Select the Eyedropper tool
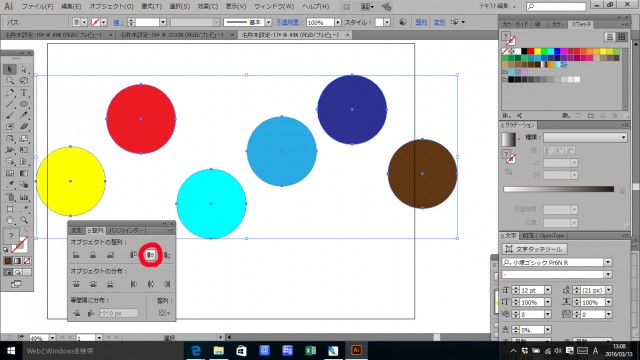Image resolution: width=640 pixels, height=360 pixels. [x=10, y=185]
